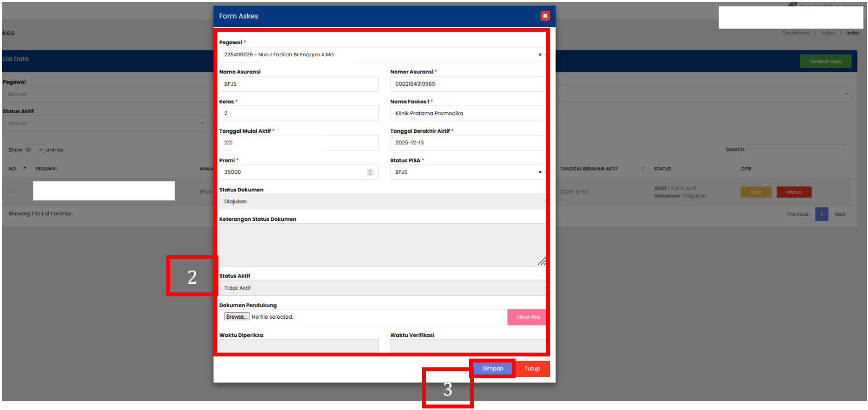Expand the Status Aktif filter dropdown
Screen dimensions: 868x410
click(x=104, y=124)
